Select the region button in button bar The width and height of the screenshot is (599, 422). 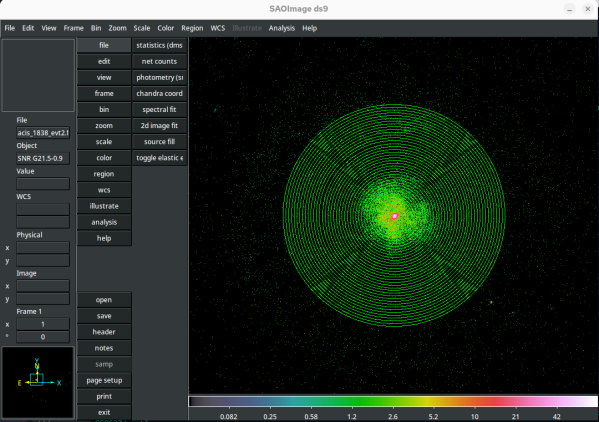[x=104, y=174]
